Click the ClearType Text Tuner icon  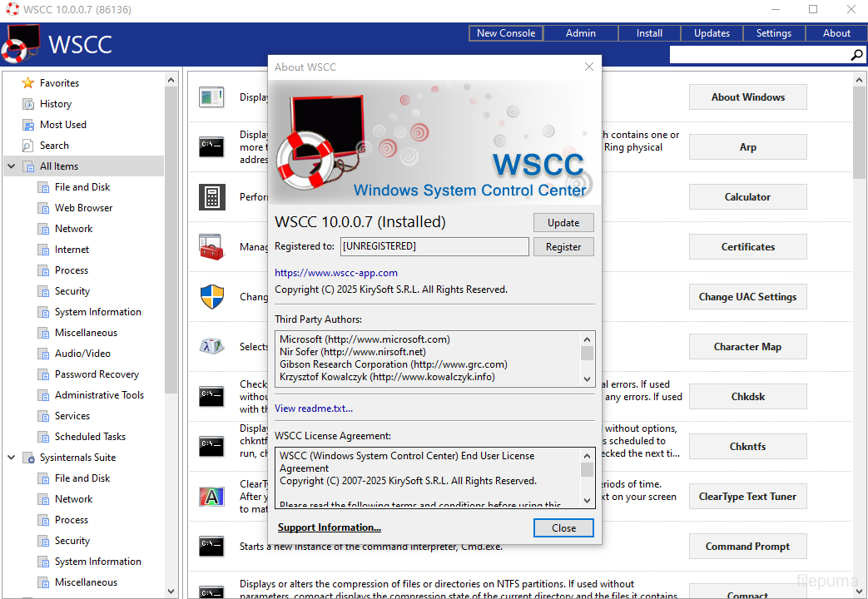pos(212,497)
